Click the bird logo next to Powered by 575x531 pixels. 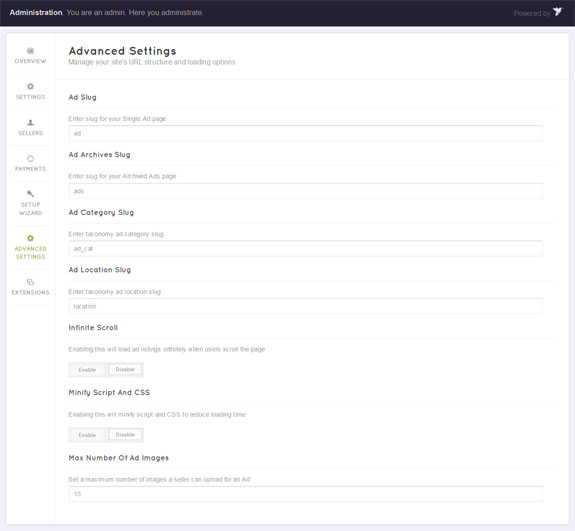coord(557,12)
